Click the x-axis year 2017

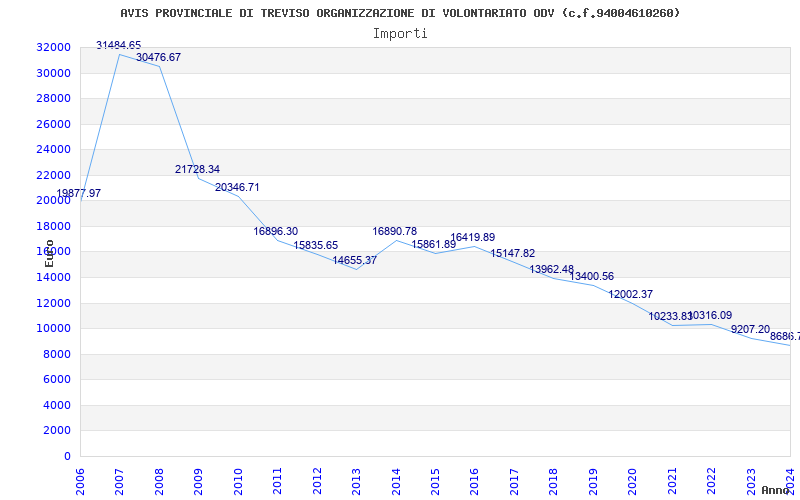pos(514,481)
